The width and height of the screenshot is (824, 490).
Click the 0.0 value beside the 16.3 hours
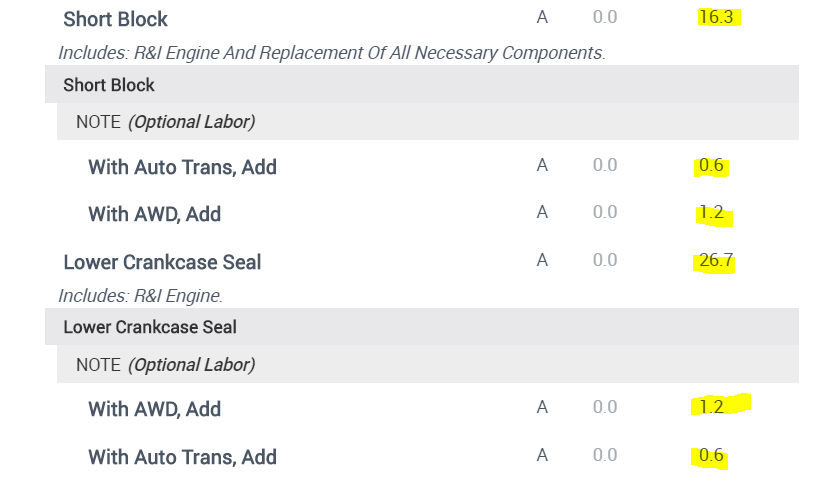pos(604,17)
